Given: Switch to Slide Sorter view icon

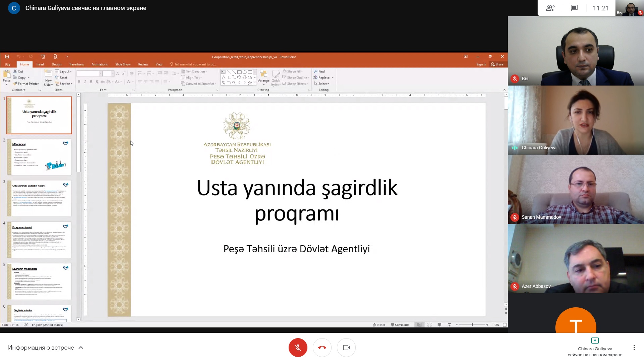Looking at the screenshot, I should (x=429, y=325).
